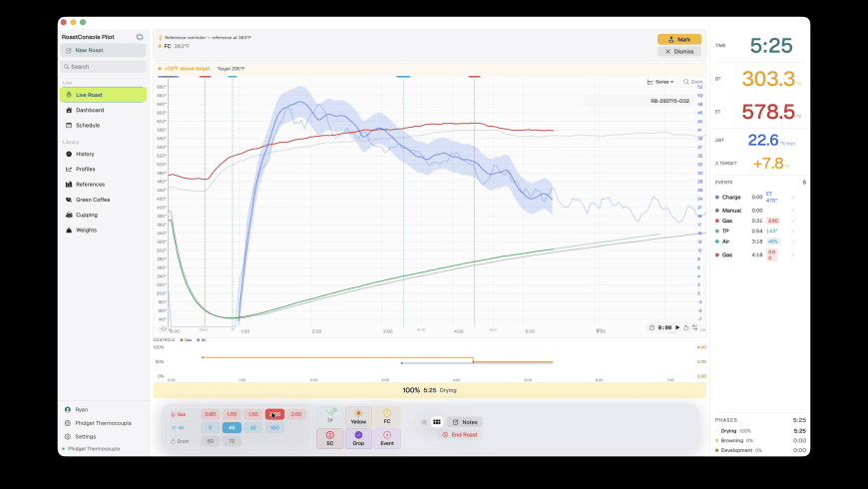Open the Series dropdown on chart

[660, 82]
